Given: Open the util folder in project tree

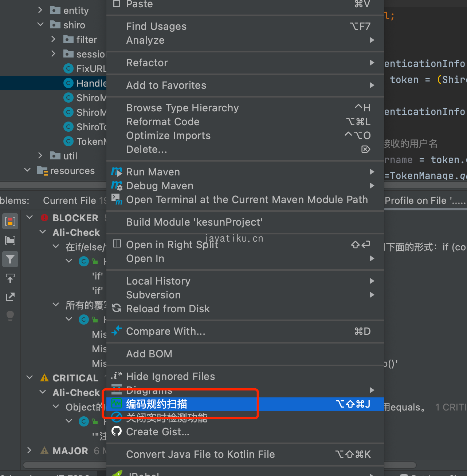Looking at the screenshot, I should click(70, 156).
